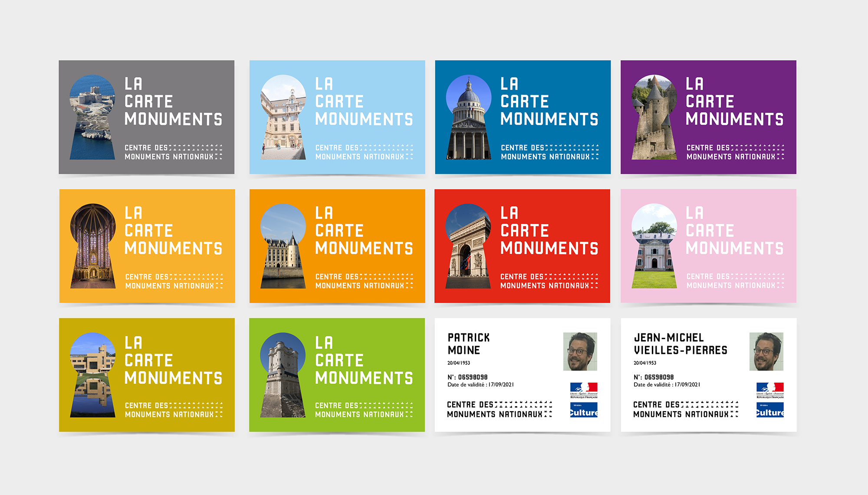Click Patrick Moine's portrait photo
Image resolution: width=868 pixels, height=495 pixels.
580,352
